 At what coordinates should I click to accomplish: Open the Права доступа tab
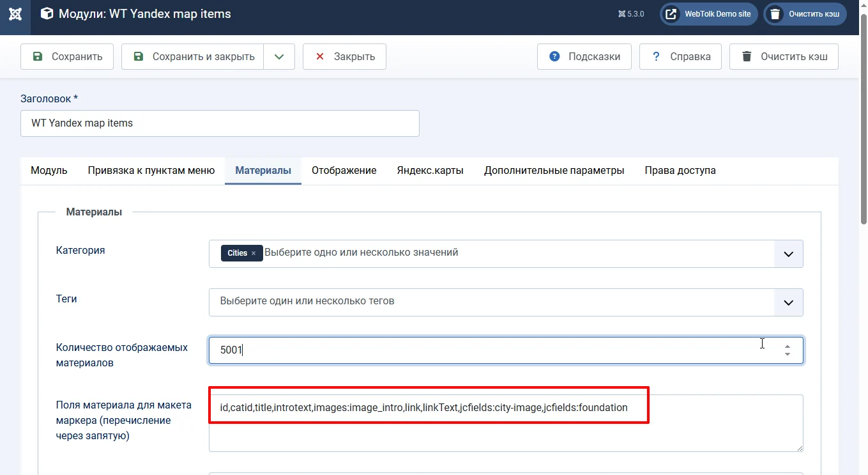(680, 171)
